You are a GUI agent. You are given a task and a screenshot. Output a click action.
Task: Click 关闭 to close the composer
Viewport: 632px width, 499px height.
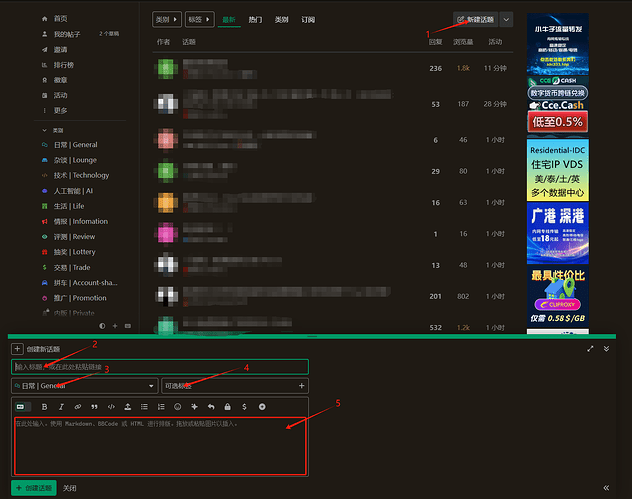[70, 488]
